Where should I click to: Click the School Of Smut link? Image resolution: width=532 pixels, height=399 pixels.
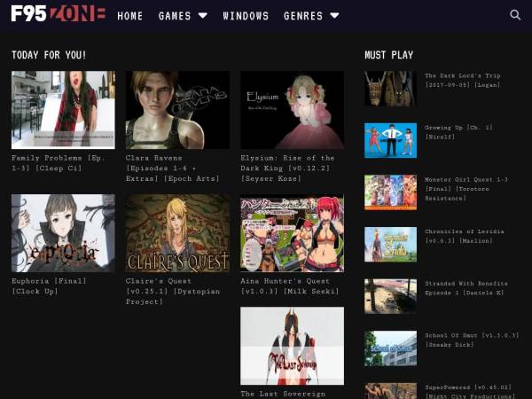click(x=472, y=340)
